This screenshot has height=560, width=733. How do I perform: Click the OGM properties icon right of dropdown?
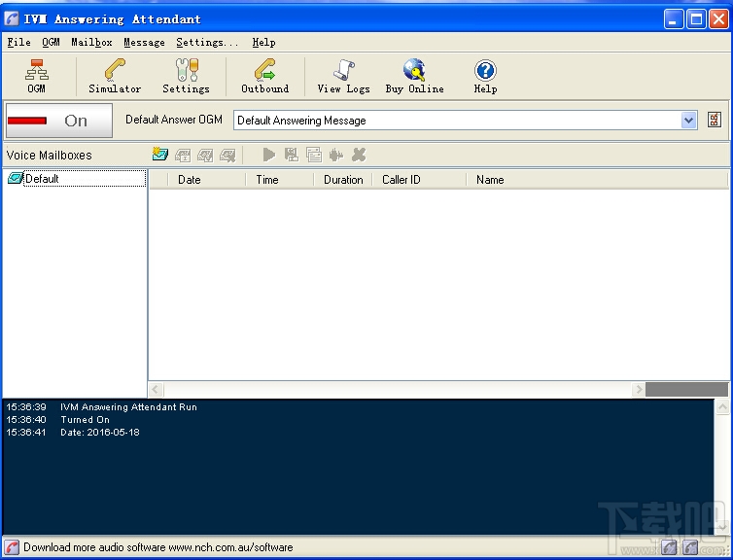coord(715,121)
